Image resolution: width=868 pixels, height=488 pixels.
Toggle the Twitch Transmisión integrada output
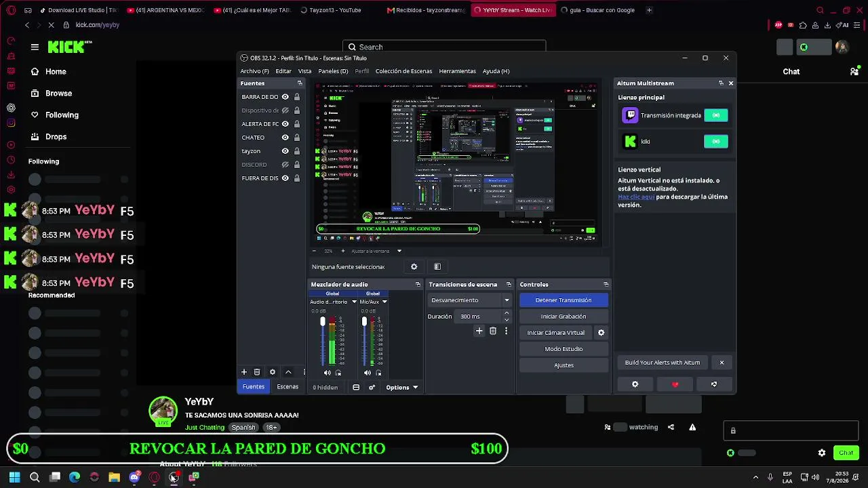coord(716,115)
